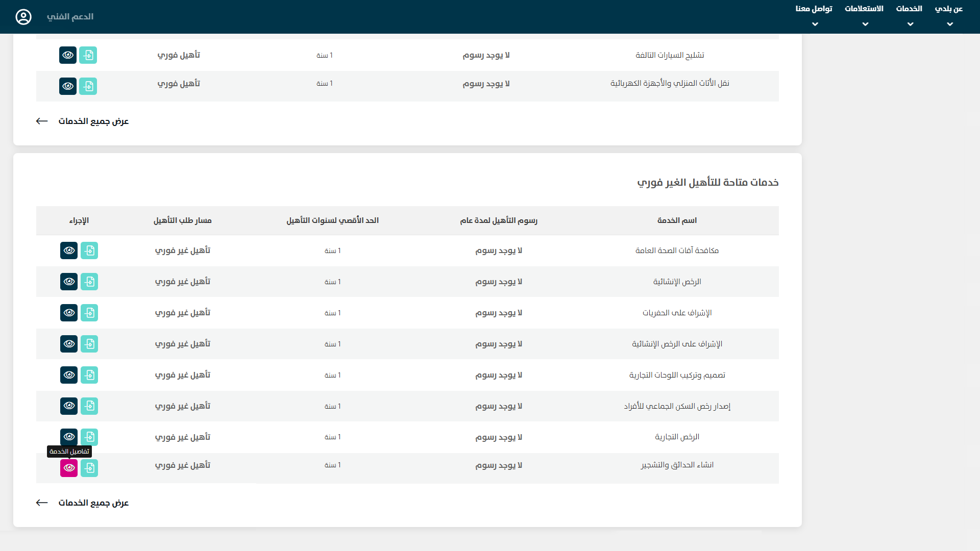Open the apply-request icon for انشاء الحدائق والتشجير
This screenshot has height=551, width=980.
click(89, 468)
